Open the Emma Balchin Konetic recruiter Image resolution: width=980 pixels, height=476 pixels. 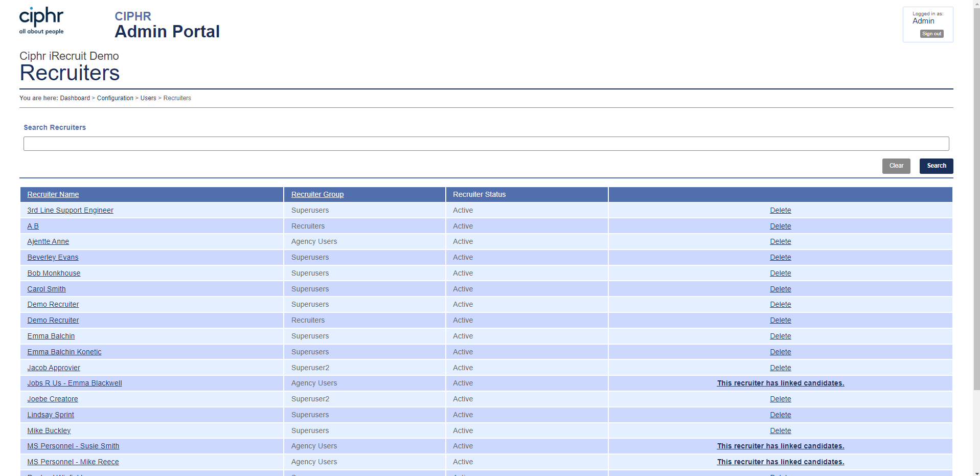[x=64, y=352]
